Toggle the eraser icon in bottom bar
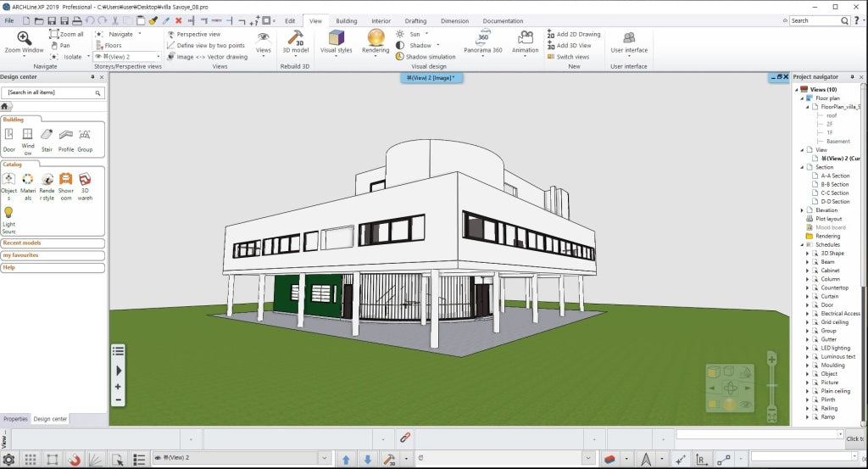 pyautogui.click(x=609, y=460)
